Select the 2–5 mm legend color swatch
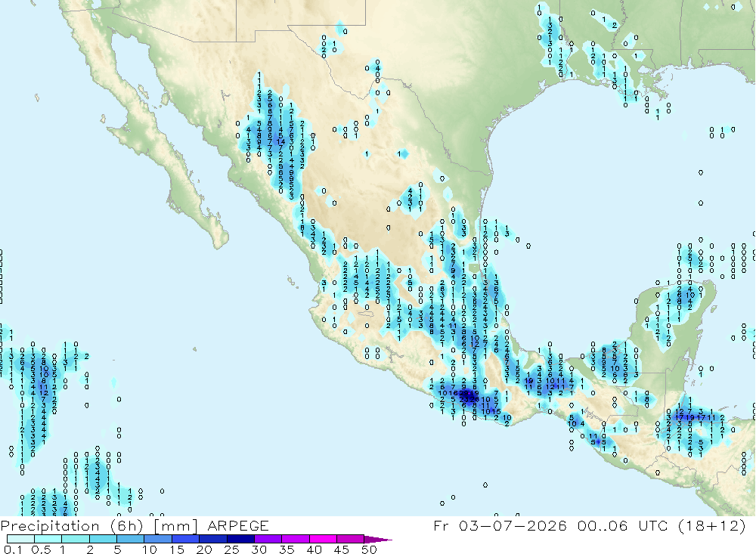This screenshot has height=554, width=756. (103, 539)
